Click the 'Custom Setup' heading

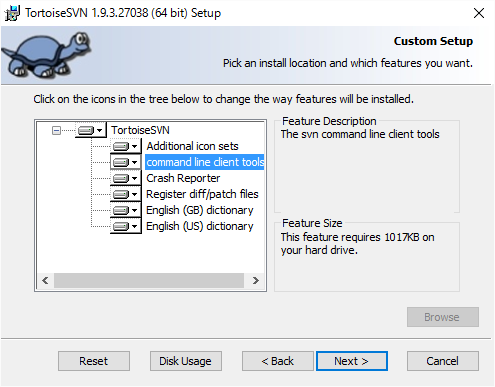pyautogui.click(x=433, y=41)
